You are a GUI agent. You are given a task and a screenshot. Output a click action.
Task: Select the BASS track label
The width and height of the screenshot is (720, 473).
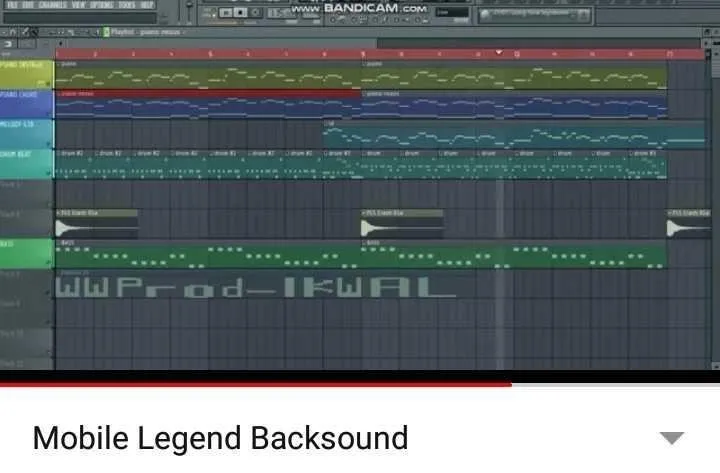(26, 253)
